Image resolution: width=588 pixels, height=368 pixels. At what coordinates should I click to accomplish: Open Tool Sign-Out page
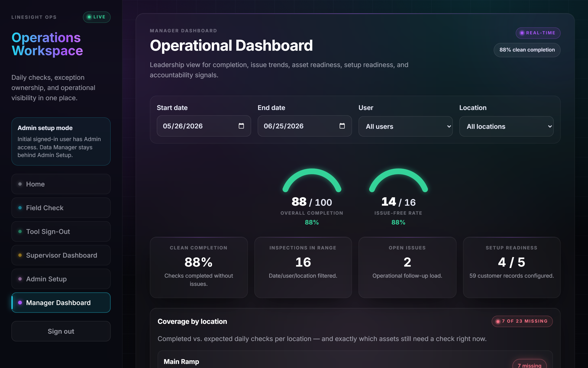point(61,231)
